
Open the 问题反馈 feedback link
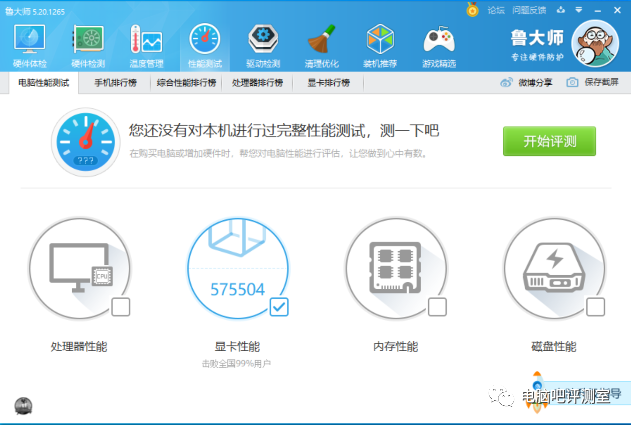coord(529,10)
